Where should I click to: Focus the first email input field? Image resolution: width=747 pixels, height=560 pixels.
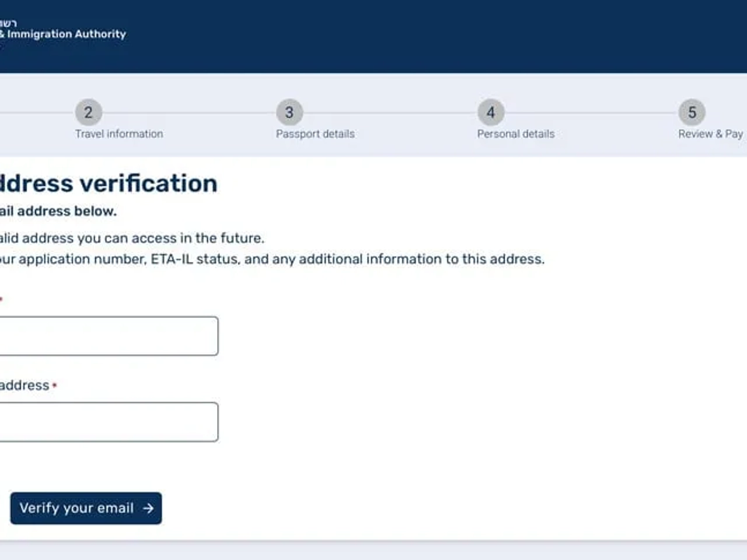coord(109,336)
